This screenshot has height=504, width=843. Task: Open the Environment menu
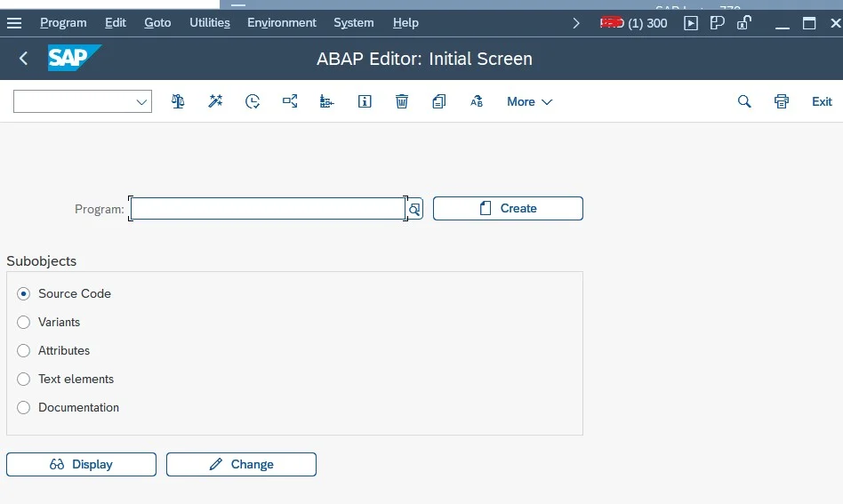pyautogui.click(x=282, y=23)
